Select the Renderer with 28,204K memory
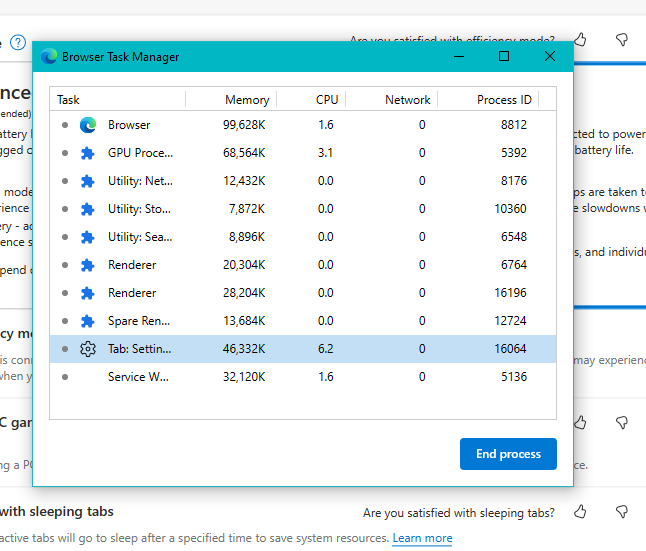Screen dimensions: 646x551 [303, 293]
